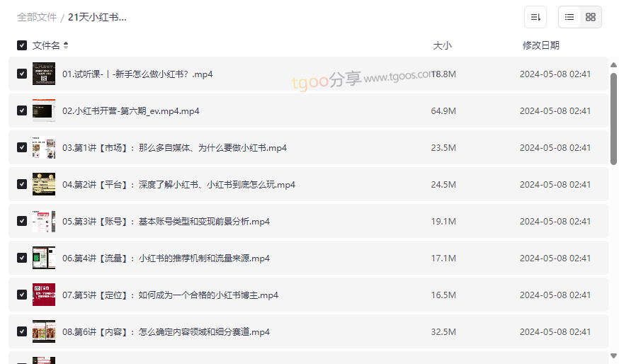Sort by 文件名 column arrows
The width and height of the screenshot is (619, 364).
[66, 45]
